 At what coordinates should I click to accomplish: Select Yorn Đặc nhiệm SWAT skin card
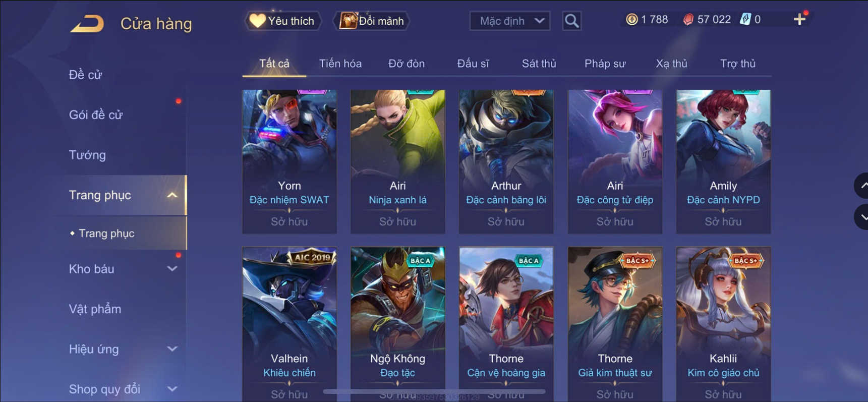point(290,161)
